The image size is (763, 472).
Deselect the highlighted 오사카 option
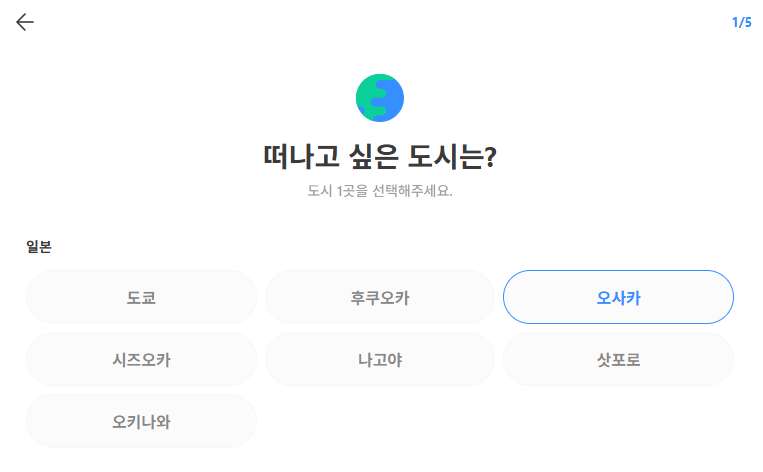click(618, 297)
